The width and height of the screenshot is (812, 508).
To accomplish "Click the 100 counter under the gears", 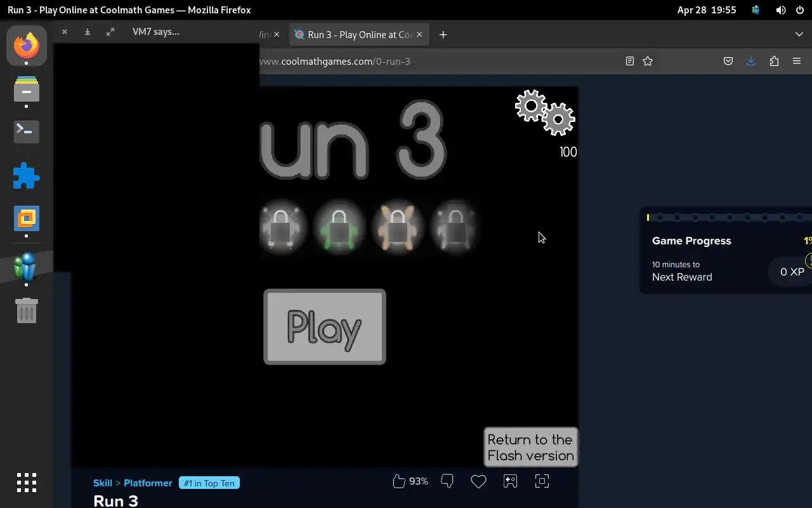I will (568, 152).
